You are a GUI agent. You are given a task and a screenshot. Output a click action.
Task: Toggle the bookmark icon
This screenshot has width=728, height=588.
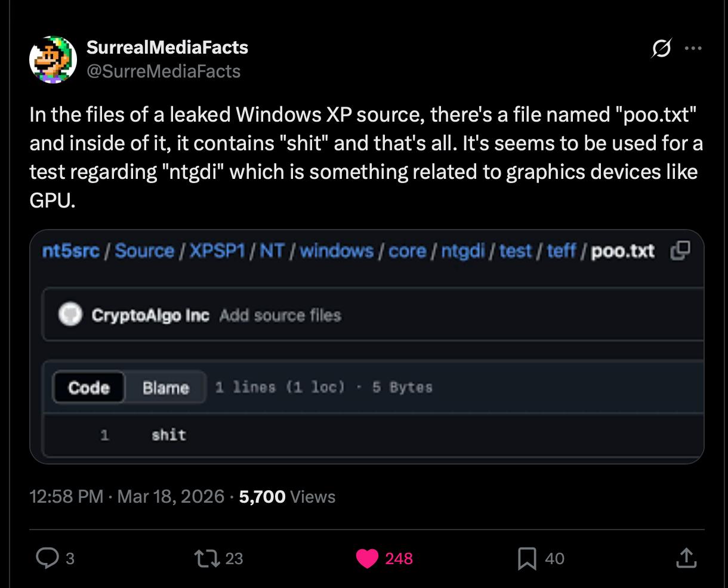point(527,558)
